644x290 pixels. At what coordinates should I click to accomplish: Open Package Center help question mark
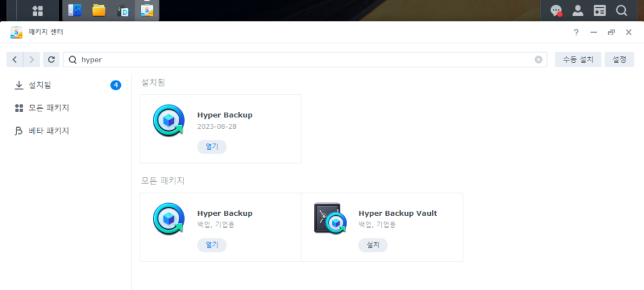(576, 32)
